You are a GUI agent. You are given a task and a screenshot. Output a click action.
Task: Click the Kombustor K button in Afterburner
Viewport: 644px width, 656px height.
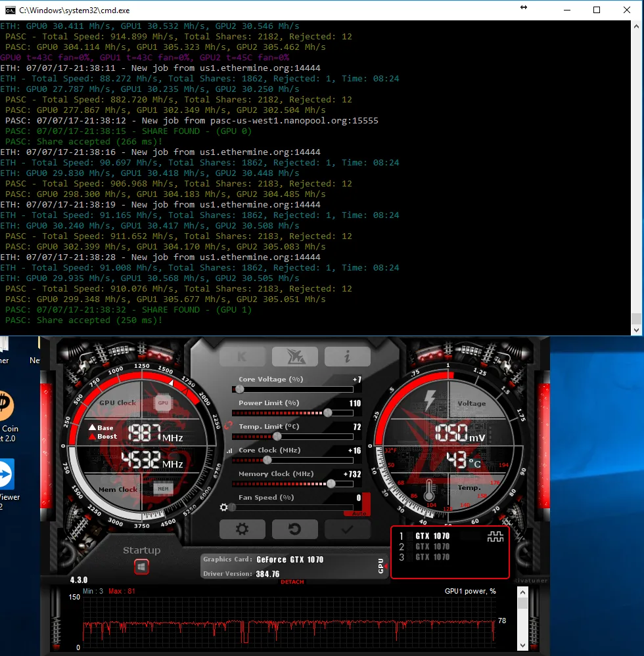click(x=242, y=357)
